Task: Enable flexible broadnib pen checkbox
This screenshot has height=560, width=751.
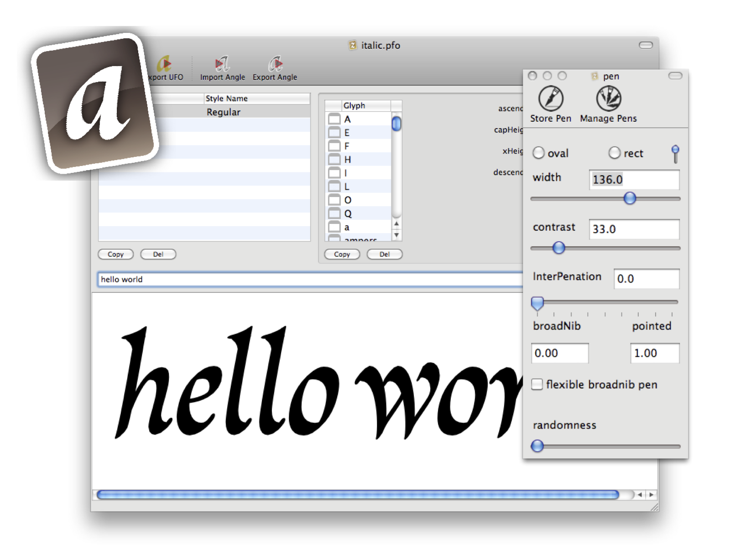Action: [537, 384]
